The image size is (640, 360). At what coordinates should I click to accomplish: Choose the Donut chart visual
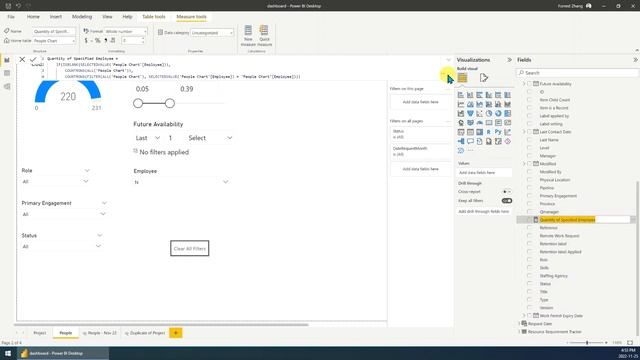pyautogui.click(x=498, y=113)
